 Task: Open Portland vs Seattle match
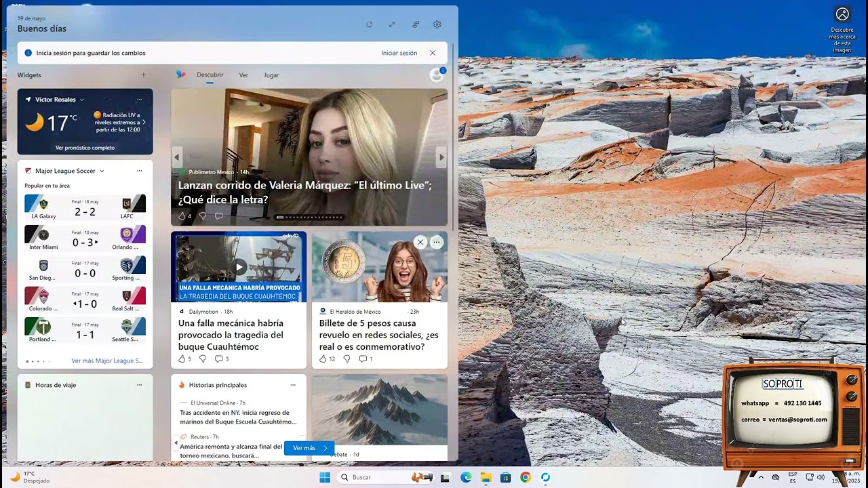[x=85, y=330]
